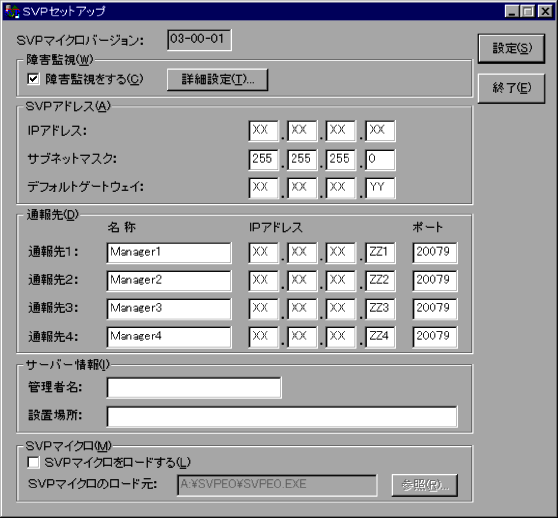558x518 pixels.
Task: Click the second IP octet of 通報先2
Action: 302,281
